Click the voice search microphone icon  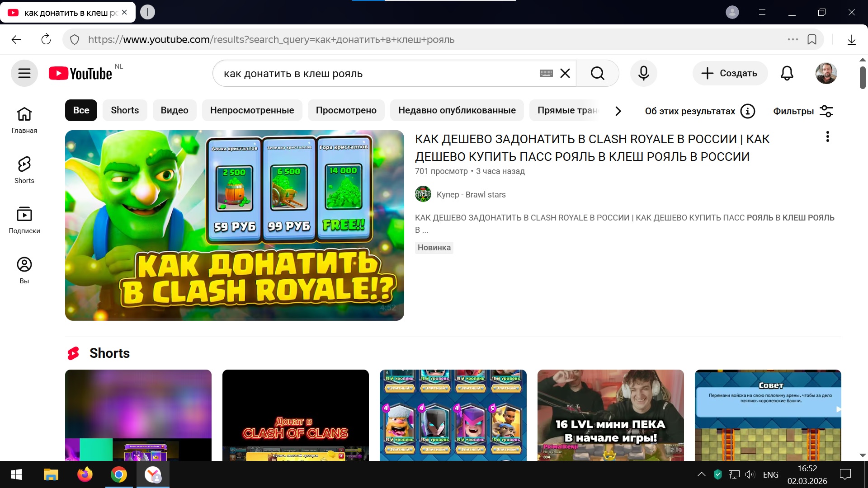(x=643, y=73)
